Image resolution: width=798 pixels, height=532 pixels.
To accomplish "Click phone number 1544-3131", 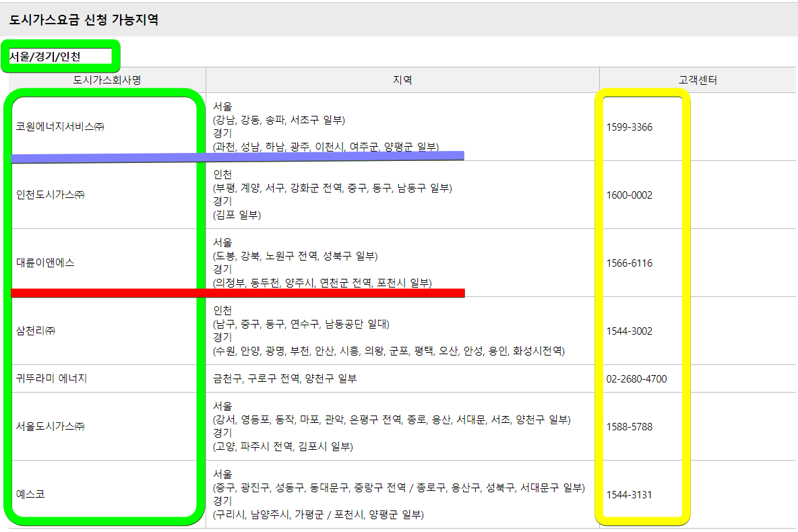I will (x=629, y=495).
